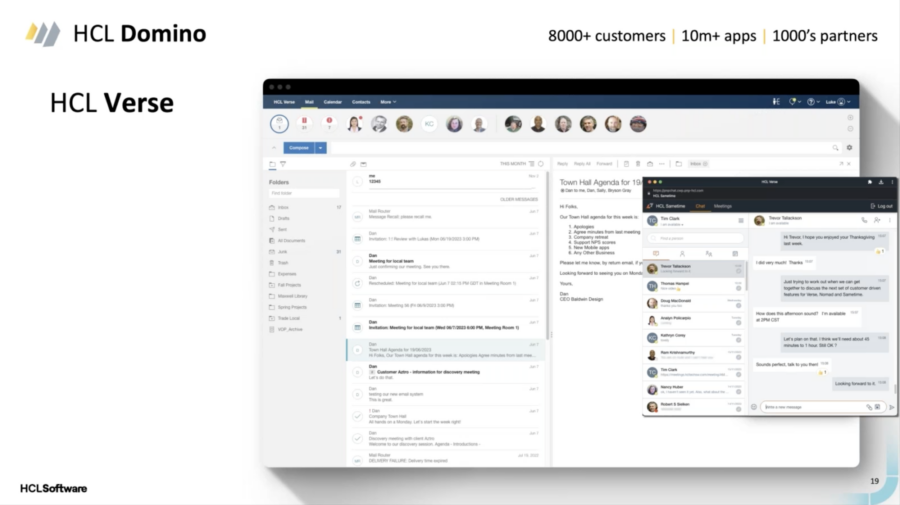Image resolution: width=900 pixels, height=505 pixels.
Task: Click Log out in the Sametime window
Action: (882, 206)
